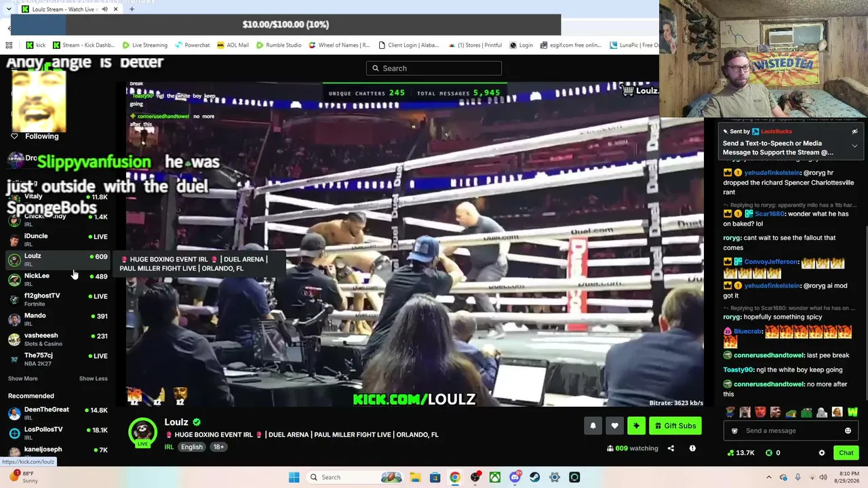The width and height of the screenshot is (868, 488).
Task: Show hidden system tray icons
Action: click(768, 477)
